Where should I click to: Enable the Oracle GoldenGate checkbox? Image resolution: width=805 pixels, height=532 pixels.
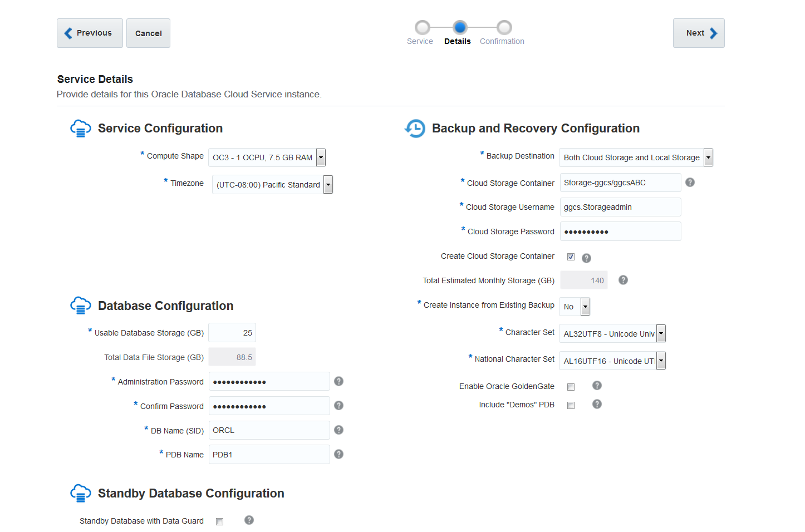[571, 387]
